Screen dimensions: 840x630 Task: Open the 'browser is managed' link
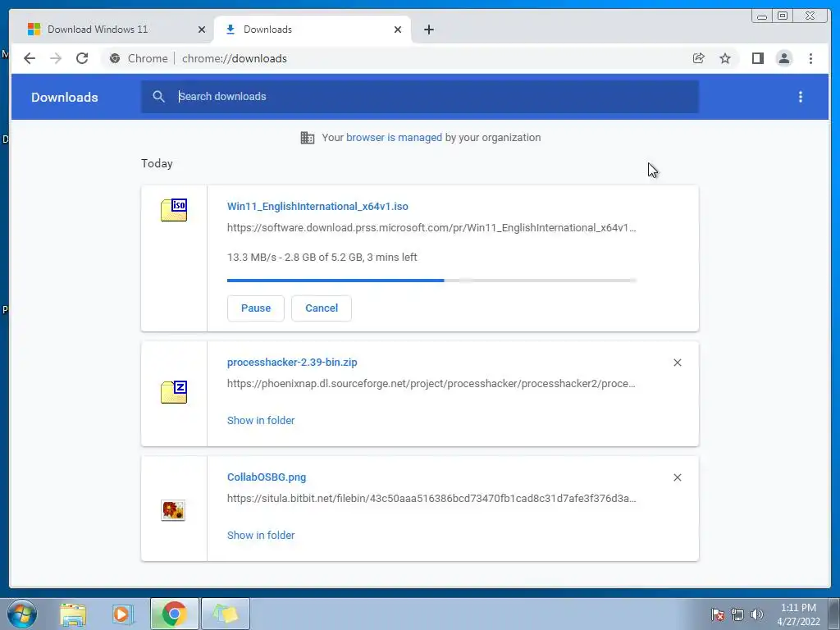pos(395,138)
